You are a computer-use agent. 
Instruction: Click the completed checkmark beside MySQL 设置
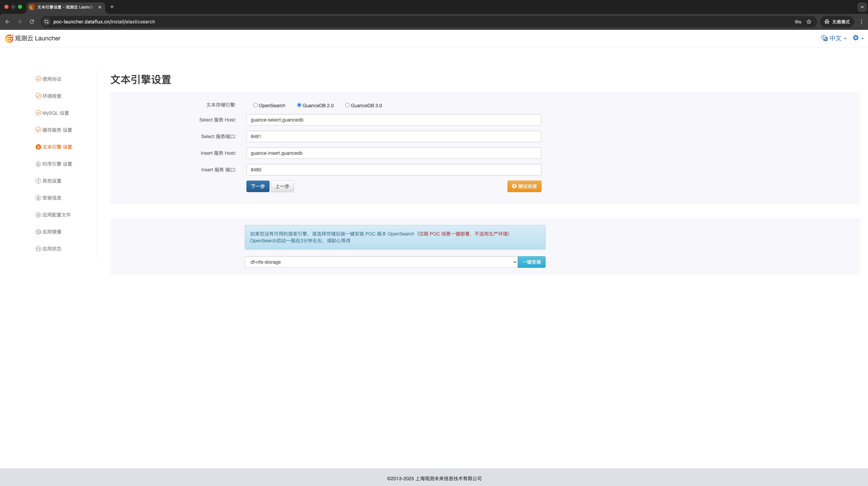38,113
